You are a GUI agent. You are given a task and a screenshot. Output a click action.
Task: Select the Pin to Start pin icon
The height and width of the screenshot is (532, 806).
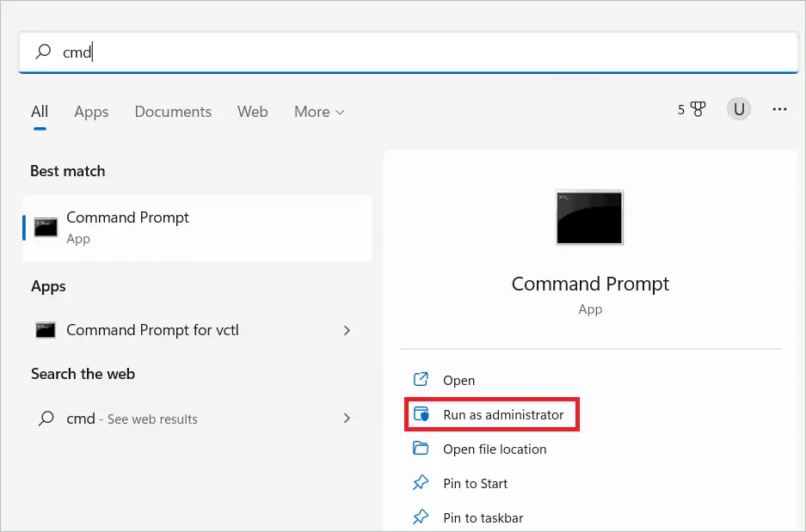[x=421, y=483]
